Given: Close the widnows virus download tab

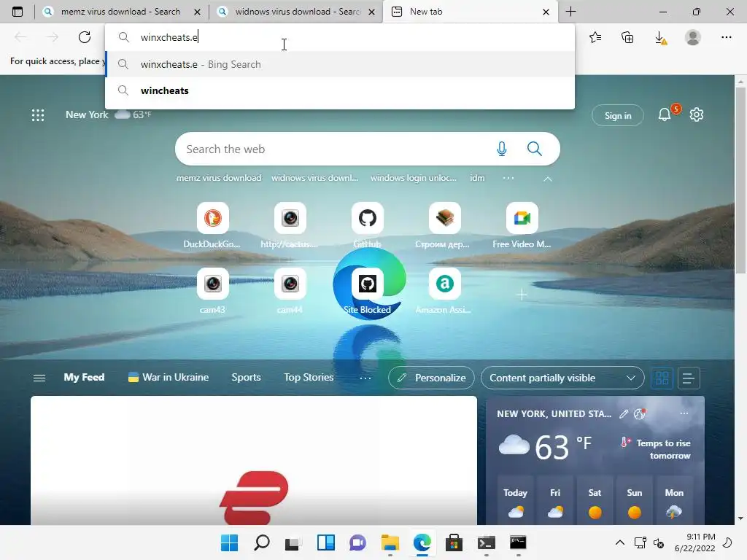Looking at the screenshot, I should (x=371, y=12).
